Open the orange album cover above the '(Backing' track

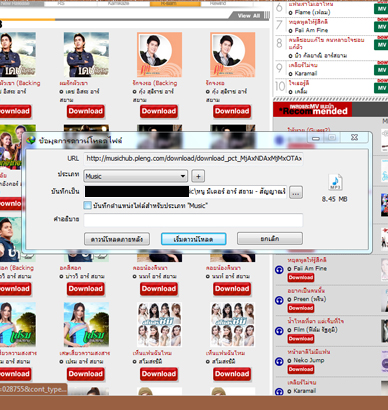click(x=159, y=55)
